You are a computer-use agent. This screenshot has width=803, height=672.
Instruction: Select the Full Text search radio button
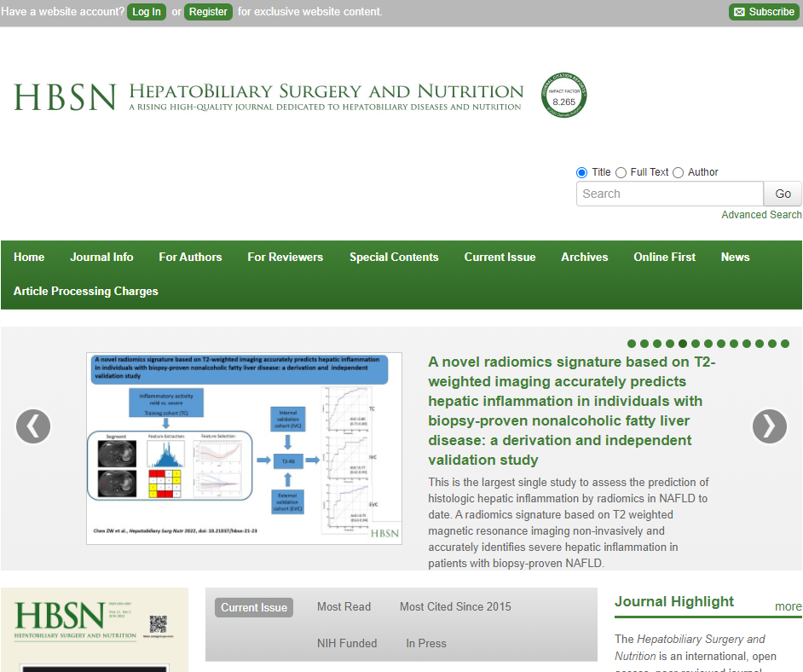pos(621,172)
